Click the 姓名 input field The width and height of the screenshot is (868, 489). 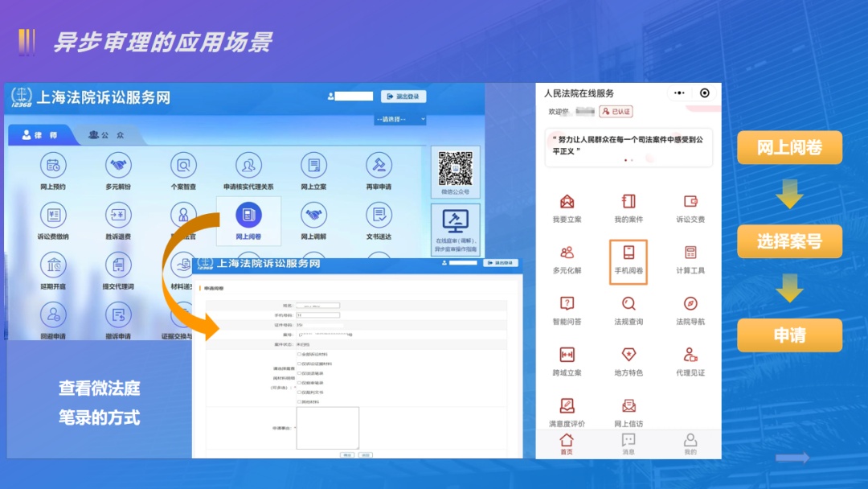click(x=317, y=305)
